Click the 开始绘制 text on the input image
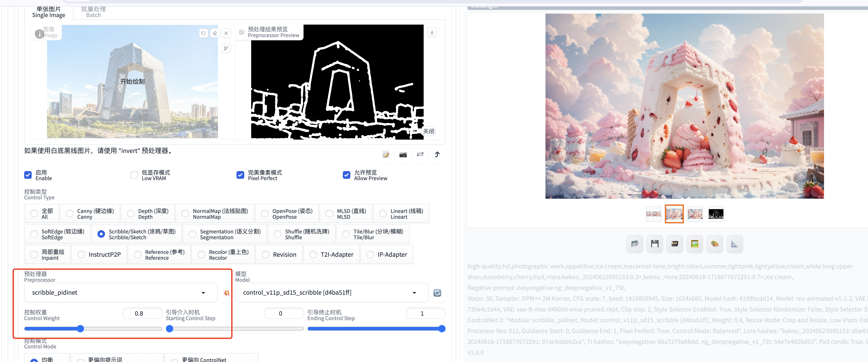 point(132,82)
